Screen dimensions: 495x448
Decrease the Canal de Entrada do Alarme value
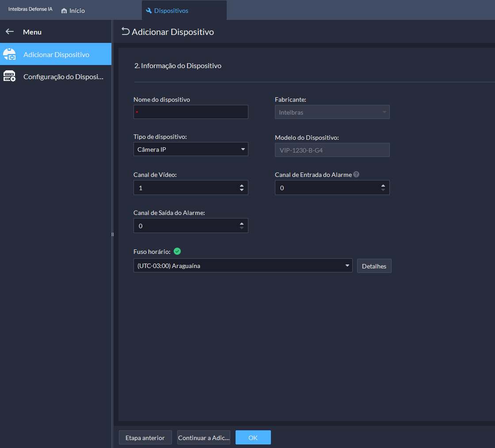pos(383,190)
